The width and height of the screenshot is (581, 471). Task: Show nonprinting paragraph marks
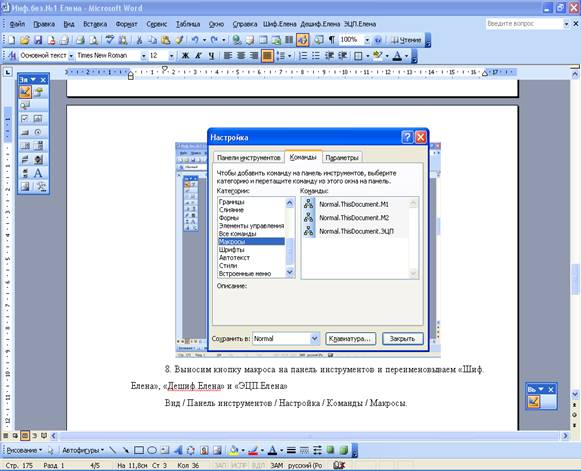point(332,40)
